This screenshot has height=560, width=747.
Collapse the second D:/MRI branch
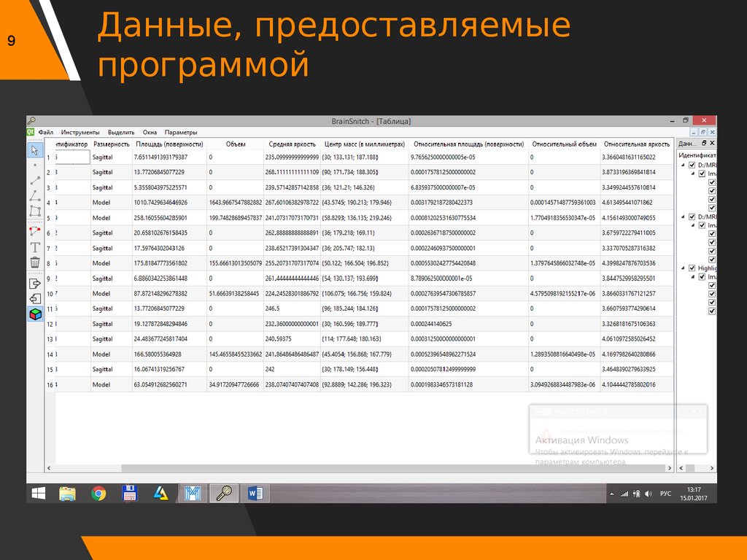pos(682,217)
